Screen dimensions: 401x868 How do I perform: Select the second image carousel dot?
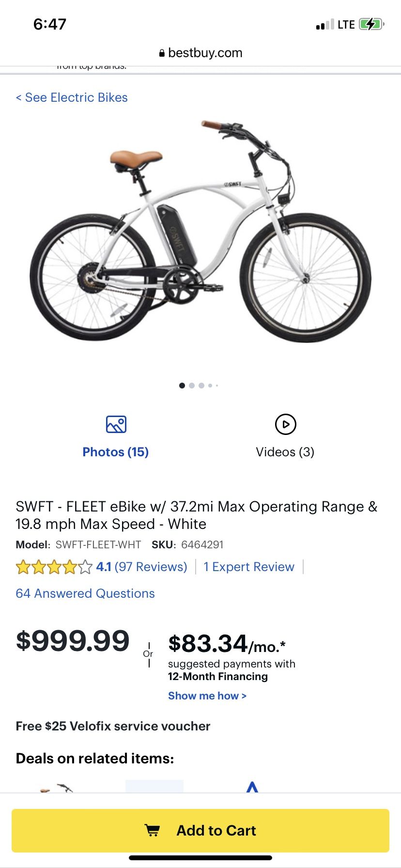[x=192, y=386]
